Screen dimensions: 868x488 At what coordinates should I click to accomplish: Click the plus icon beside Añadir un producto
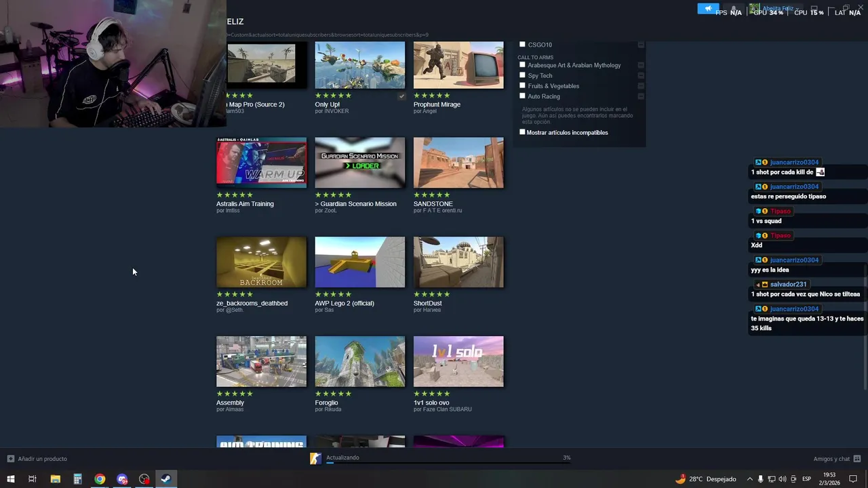point(10,459)
